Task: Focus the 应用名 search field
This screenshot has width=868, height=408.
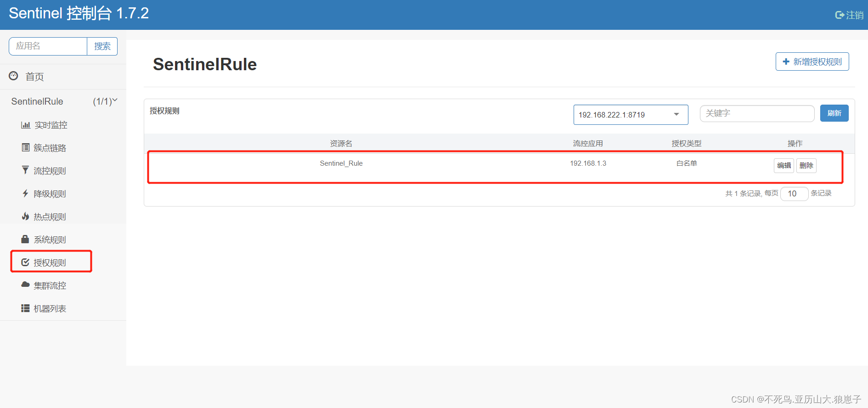Action: coord(48,46)
